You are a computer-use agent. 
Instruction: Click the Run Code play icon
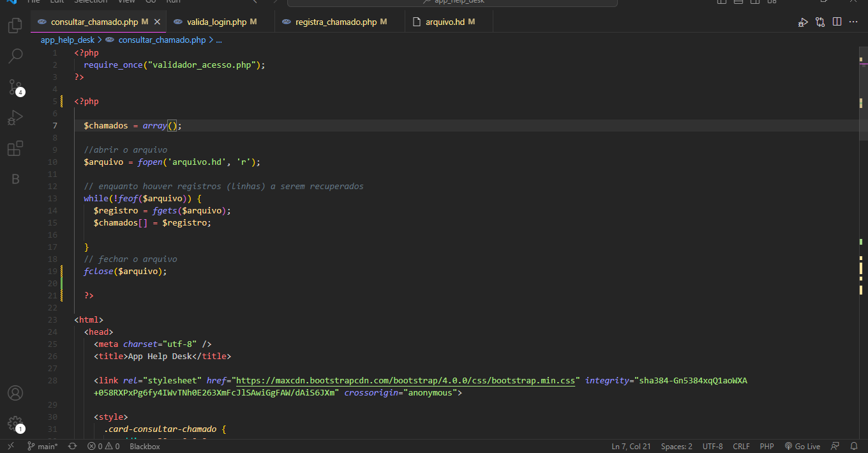coord(803,22)
